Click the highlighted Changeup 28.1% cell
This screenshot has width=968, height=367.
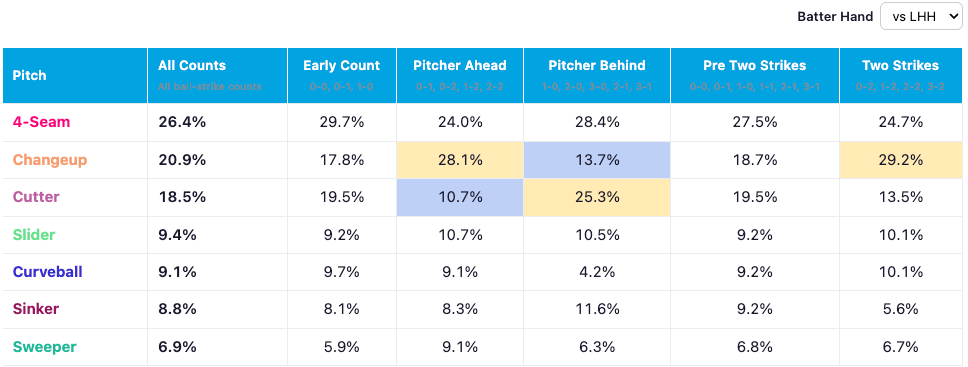point(460,160)
